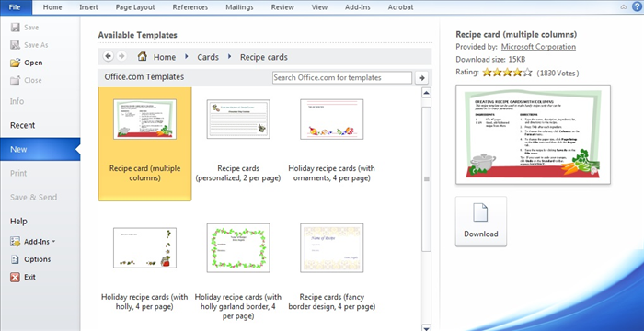Click the Home house icon in the breadcrumb
644x331 pixels.
click(x=143, y=56)
